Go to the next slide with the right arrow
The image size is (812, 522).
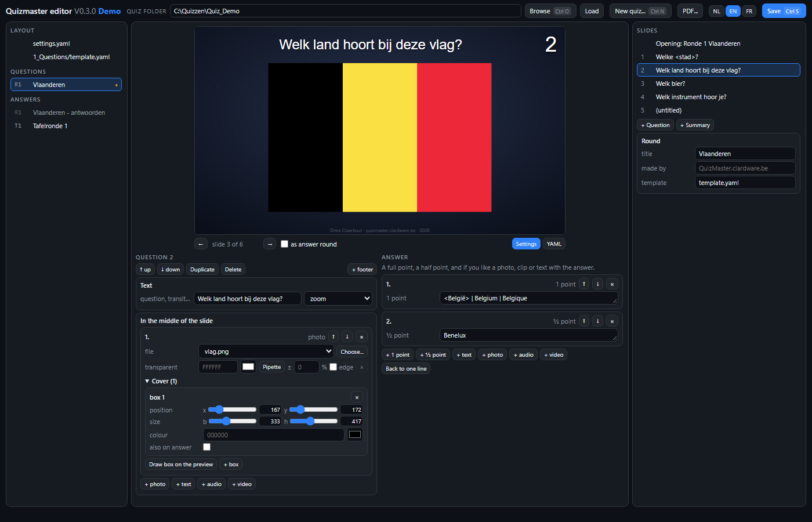[270, 244]
